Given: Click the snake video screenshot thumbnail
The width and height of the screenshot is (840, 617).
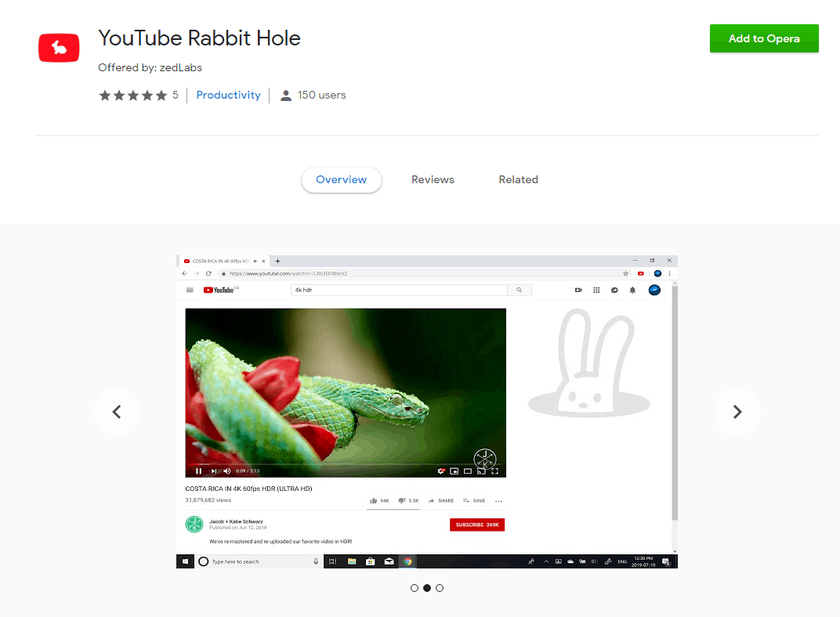Looking at the screenshot, I should coord(346,388).
